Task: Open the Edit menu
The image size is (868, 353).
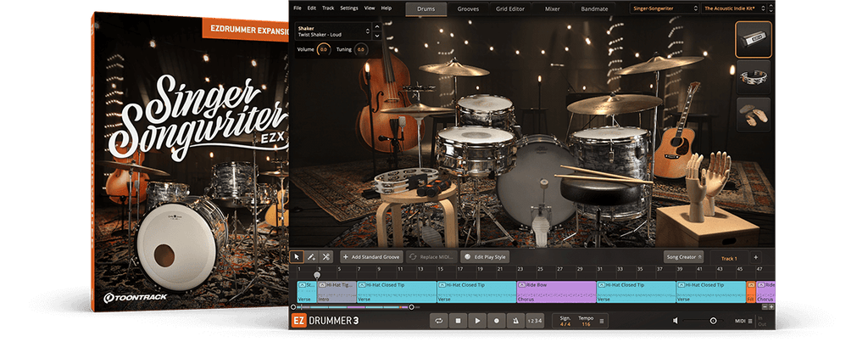Action: (x=312, y=8)
